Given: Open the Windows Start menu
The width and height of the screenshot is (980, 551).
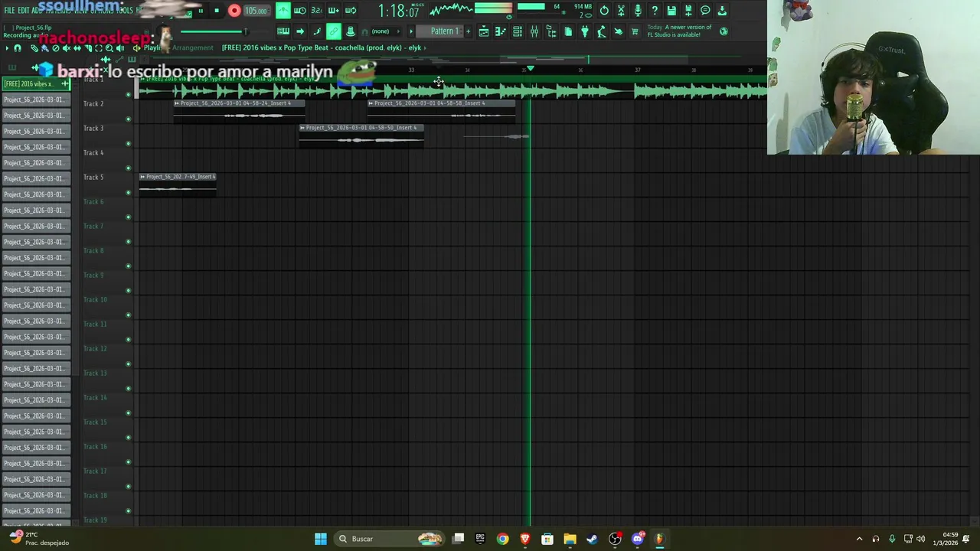Looking at the screenshot, I should pyautogui.click(x=321, y=539).
